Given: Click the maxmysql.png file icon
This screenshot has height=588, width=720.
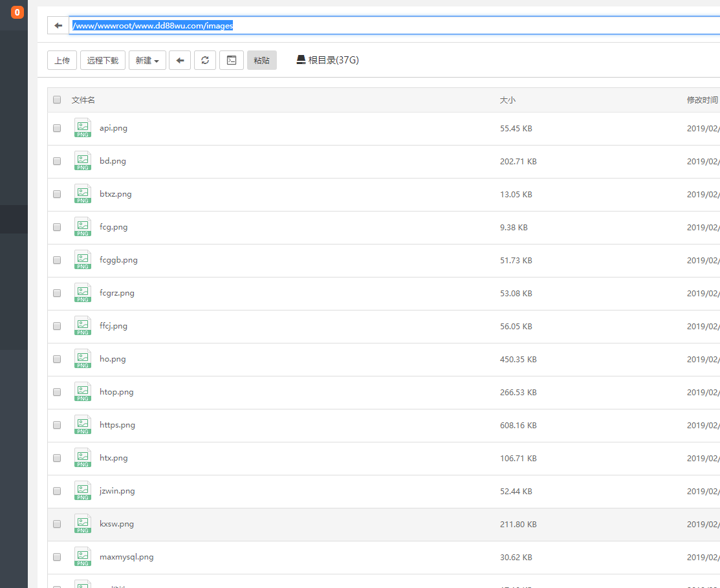Looking at the screenshot, I should coord(83,557).
